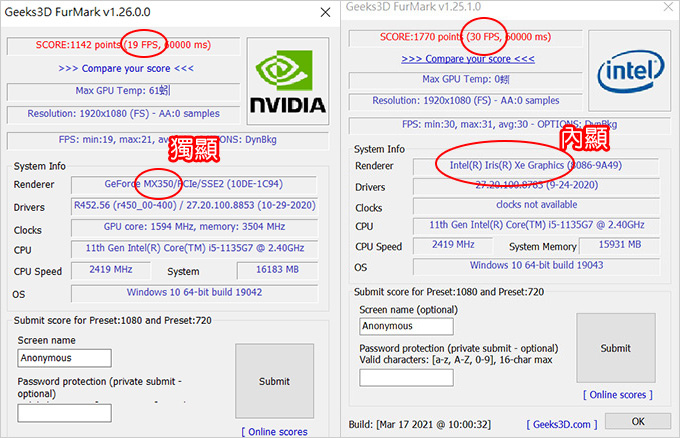Open underlined Compare your score link in v1.25 window
680x438 pixels.
click(x=468, y=59)
